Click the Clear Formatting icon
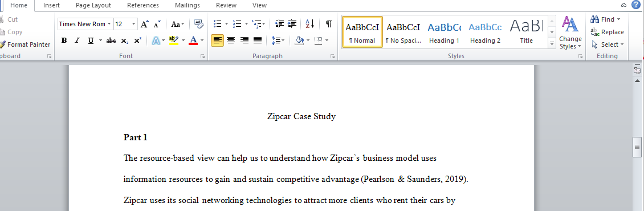This screenshot has height=211, width=644. coord(198,24)
